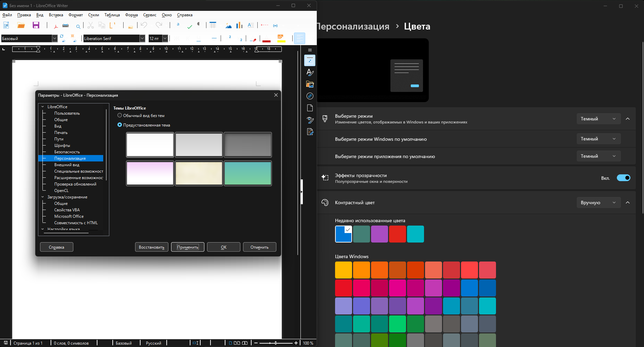Click the OK button in the dialog
This screenshot has width=644, height=347.
point(224,247)
